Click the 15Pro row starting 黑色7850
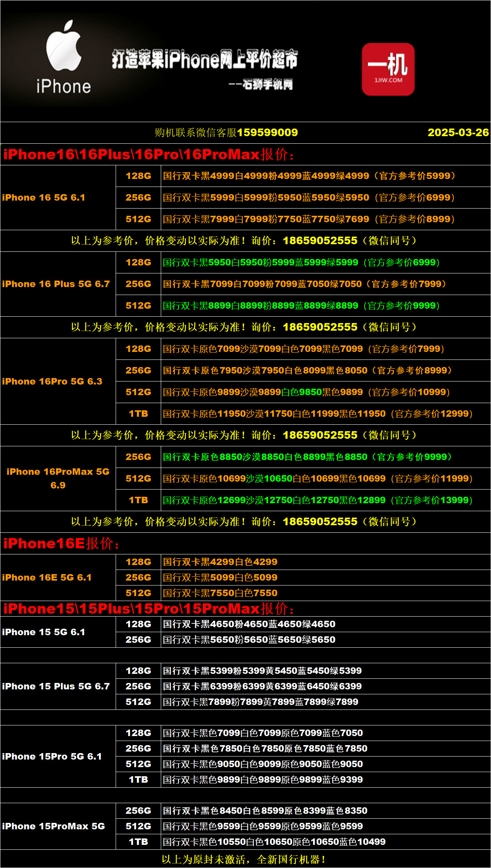This screenshot has height=868, width=491. coord(326,749)
